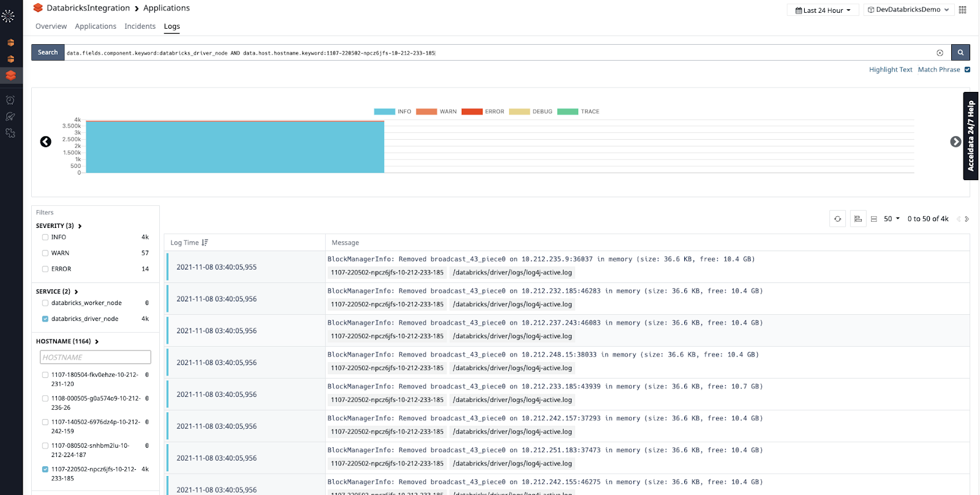Viewport: 980px width, 495px height.
Task: Toggle the INFO severity checkbox
Action: tap(45, 237)
